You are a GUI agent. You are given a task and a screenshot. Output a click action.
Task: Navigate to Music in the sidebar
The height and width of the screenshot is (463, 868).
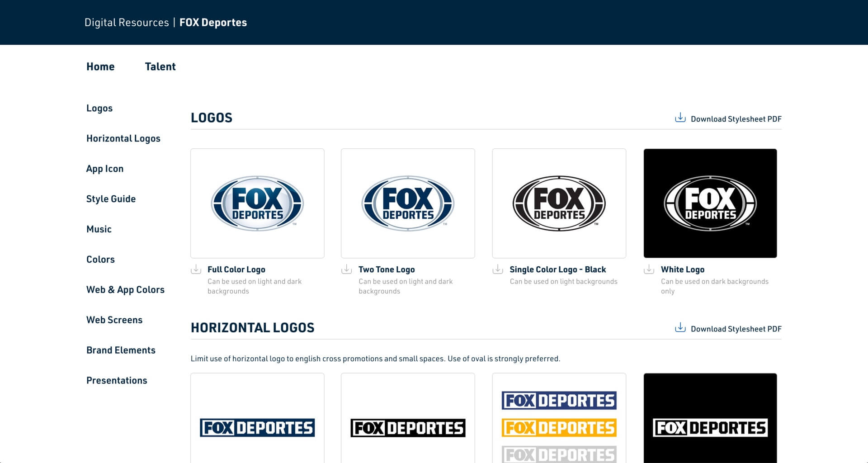click(x=99, y=229)
